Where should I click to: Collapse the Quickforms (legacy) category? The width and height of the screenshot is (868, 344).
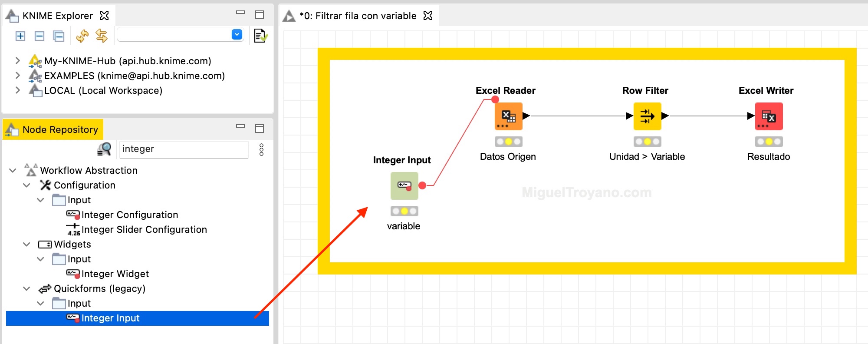click(27, 288)
